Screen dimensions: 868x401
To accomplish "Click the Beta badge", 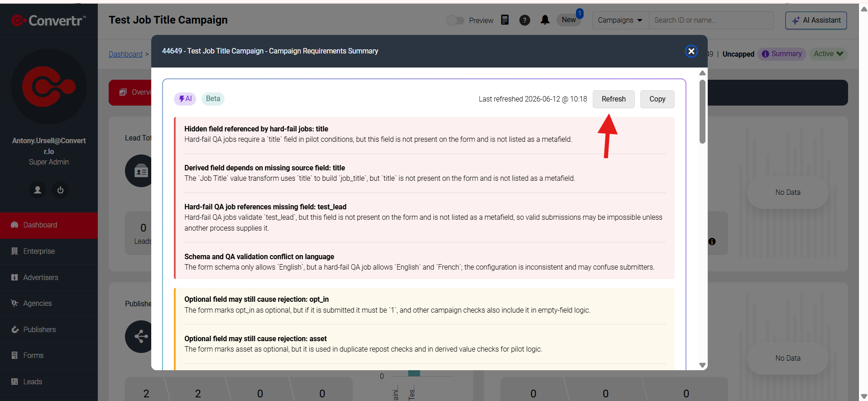I will click(x=213, y=99).
